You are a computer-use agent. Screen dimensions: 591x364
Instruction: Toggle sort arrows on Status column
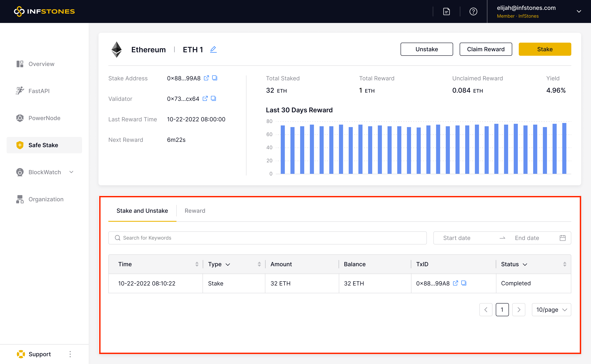click(x=564, y=264)
